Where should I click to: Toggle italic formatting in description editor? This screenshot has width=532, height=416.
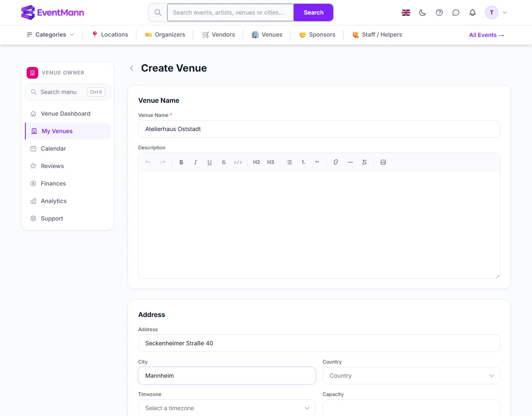pos(195,162)
